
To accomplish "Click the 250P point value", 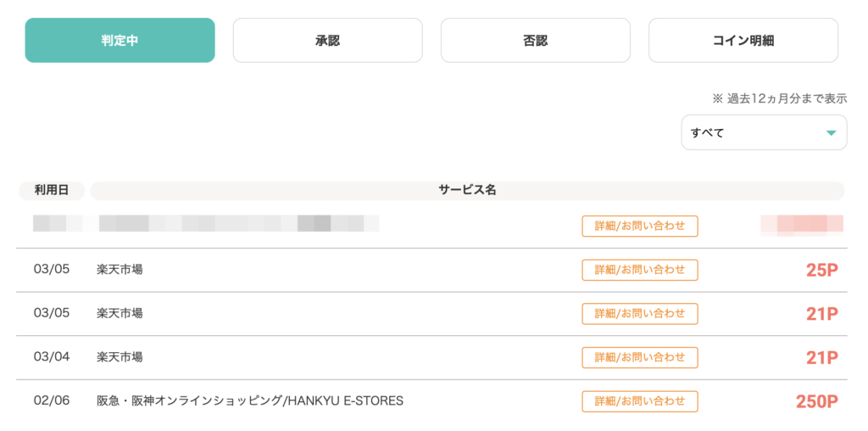I will pyautogui.click(x=816, y=401).
